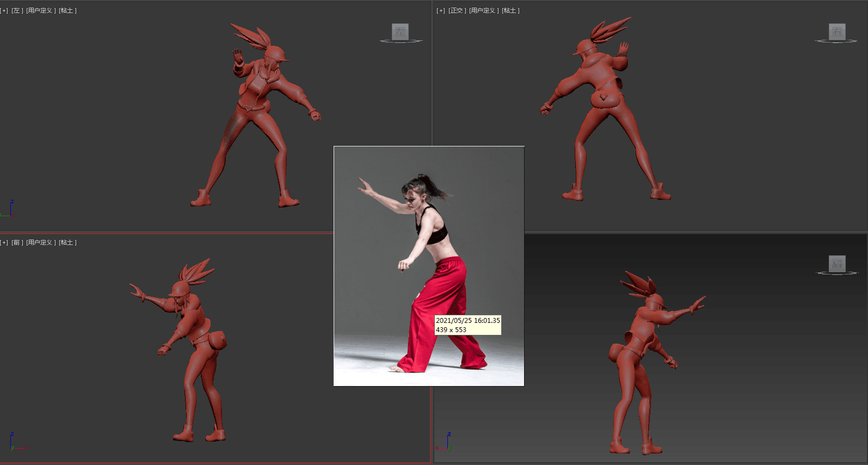Click 粘土 shading label in the orthographic viewport
868x465 pixels.
pyautogui.click(x=510, y=11)
